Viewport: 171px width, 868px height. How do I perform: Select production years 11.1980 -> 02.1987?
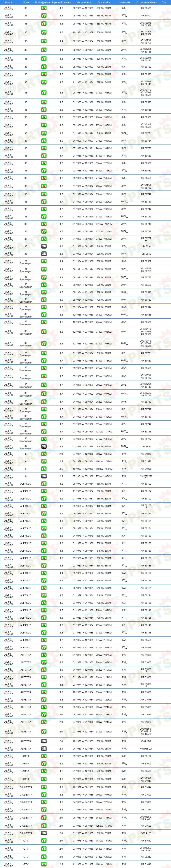[x=83, y=864]
